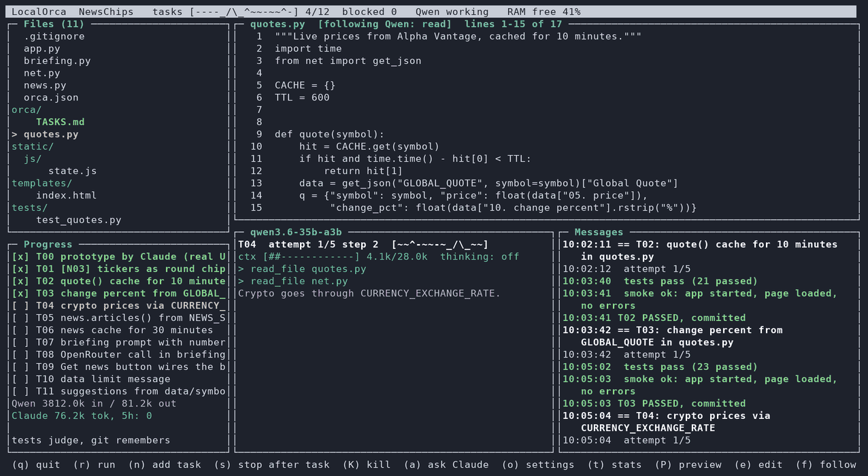This screenshot has width=868, height=476.
Task: Select (a) ask Claude in footer
Action: [446, 464]
